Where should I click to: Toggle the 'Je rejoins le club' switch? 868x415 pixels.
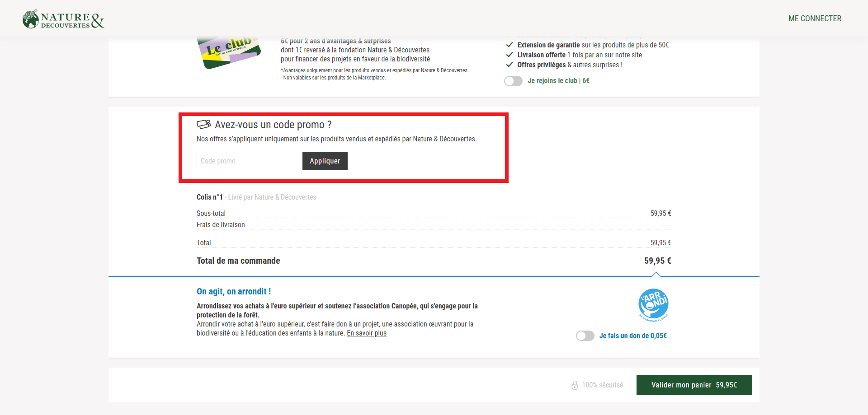pyautogui.click(x=513, y=81)
